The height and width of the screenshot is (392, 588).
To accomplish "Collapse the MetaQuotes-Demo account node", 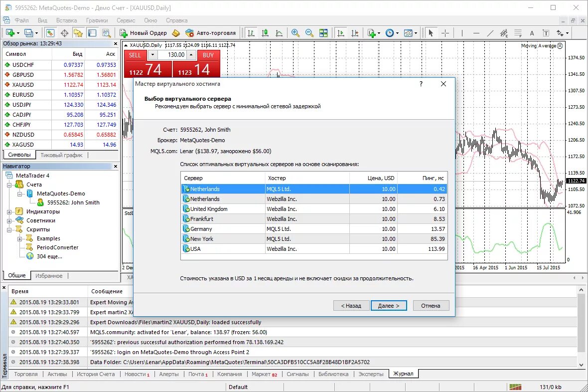I will pyautogui.click(x=20, y=194).
